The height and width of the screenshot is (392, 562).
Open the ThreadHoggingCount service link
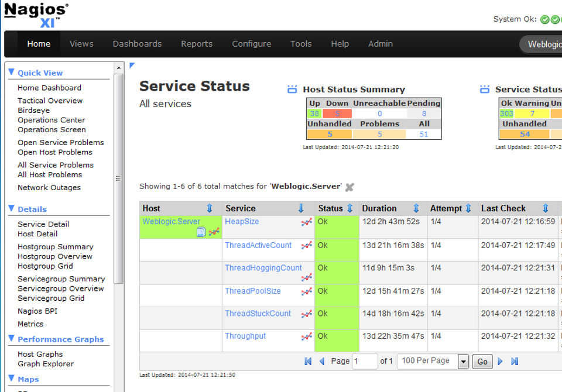(x=263, y=267)
